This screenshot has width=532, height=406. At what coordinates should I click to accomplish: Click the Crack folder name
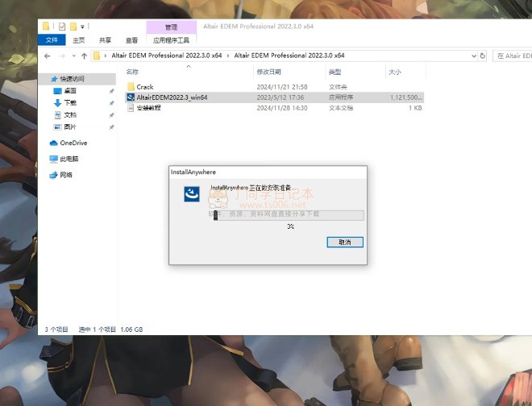click(145, 87)
